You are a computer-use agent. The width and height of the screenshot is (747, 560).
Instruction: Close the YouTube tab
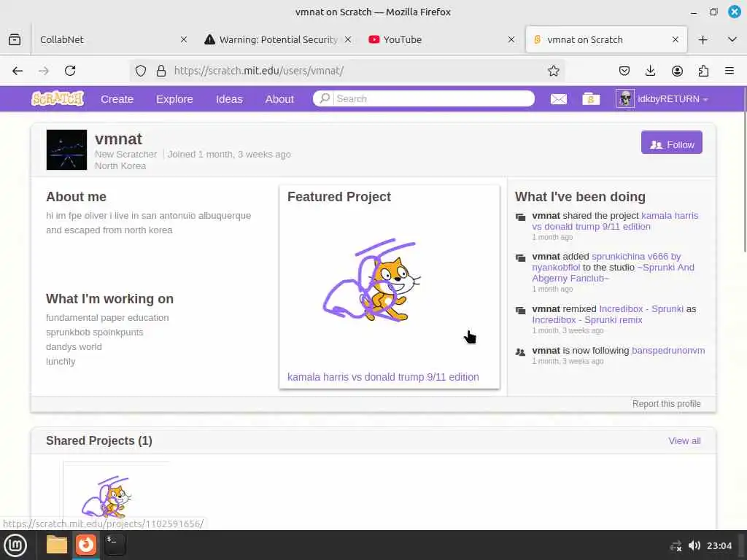click(511, 39)
